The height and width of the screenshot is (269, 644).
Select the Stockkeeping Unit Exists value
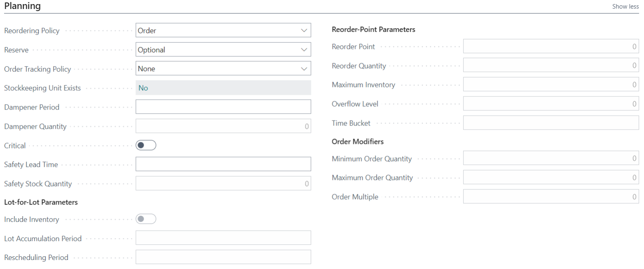pos(223,87)
